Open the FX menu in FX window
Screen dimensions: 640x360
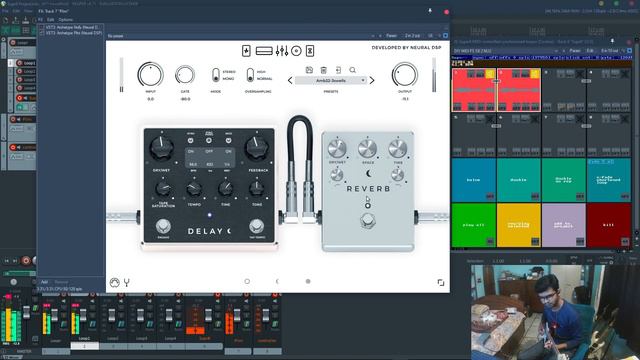(40, 20)
